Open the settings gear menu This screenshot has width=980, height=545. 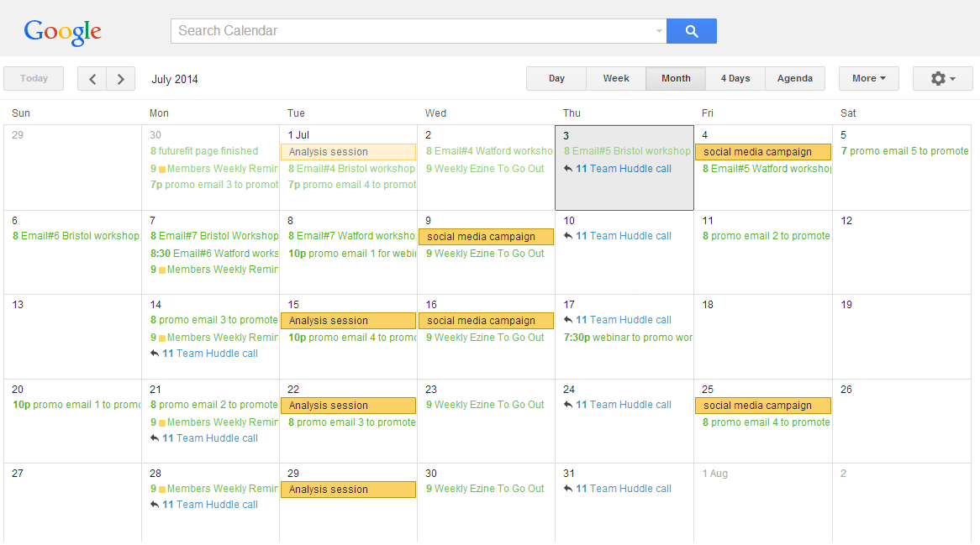point(942,78)
